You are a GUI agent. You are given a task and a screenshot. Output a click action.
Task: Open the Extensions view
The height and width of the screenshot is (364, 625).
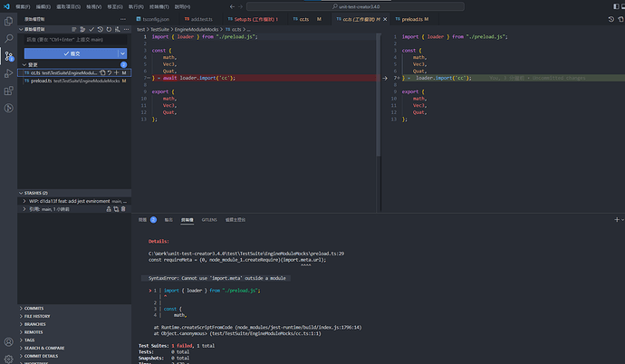pyautogui.click(x=8, y=91)
